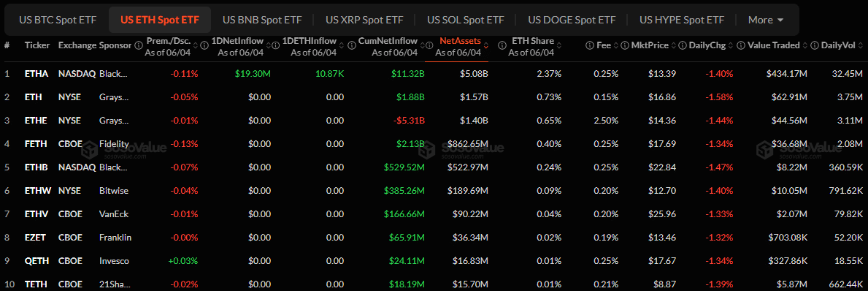Open info icon beside 1DNetInflow header
Viewport: 868px width, 291px height.
coord(205,45)
